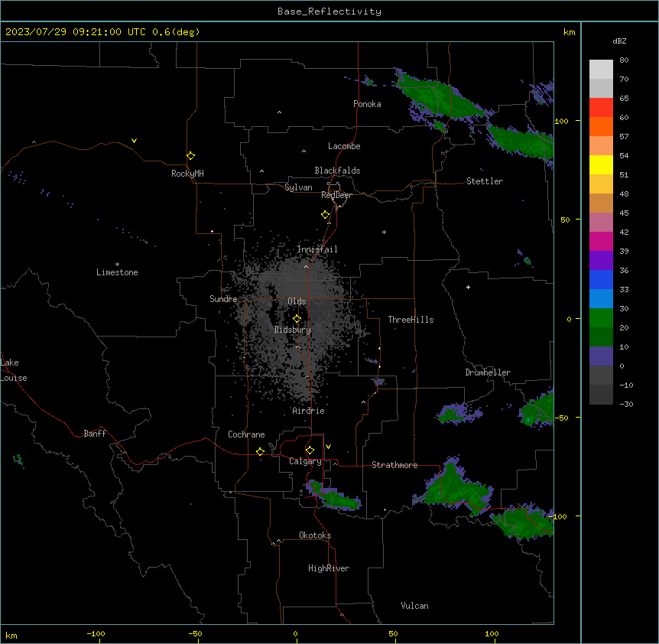The width and height of the screenshot is (659, 644).
Task: Click the -50 tick label on the right axis
Action: [x=561, y=418]
